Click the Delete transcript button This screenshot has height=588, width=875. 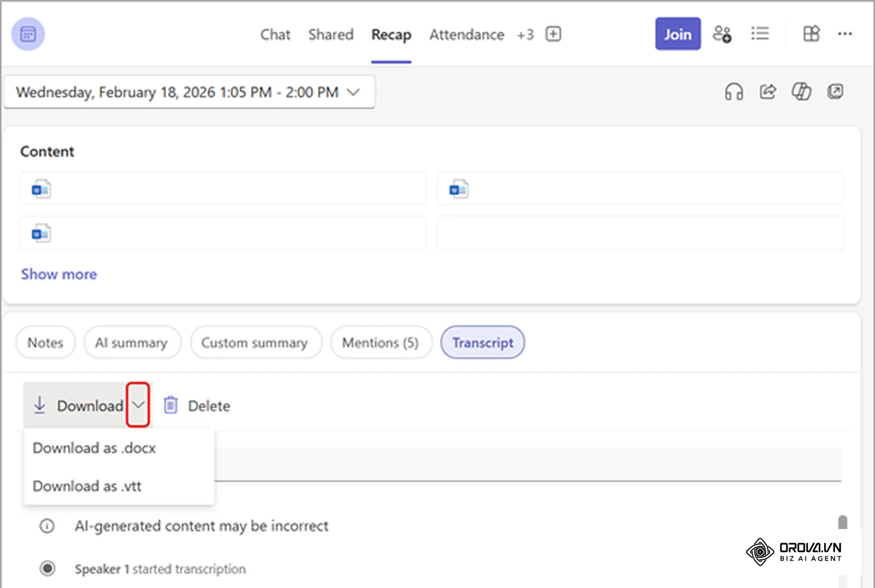197,405
